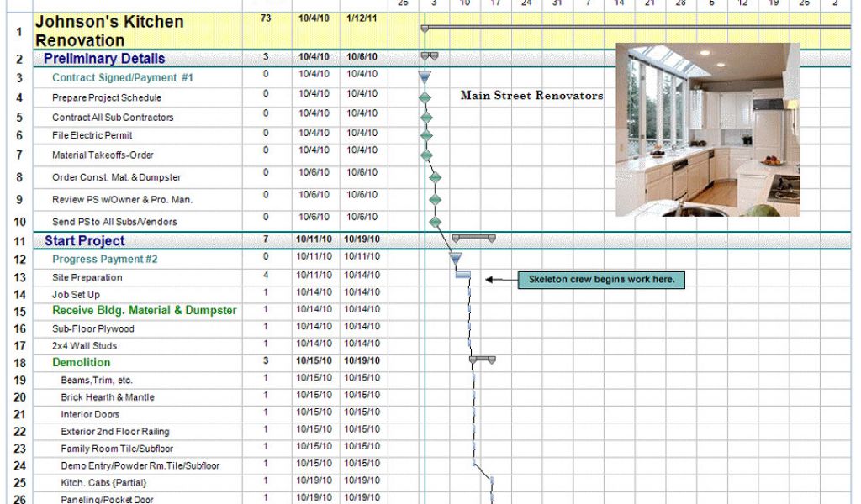861x504 pixels.
Task: Click the Preliminary Details summary bar in chart
Action: pyautogui.click(x=429, y=55)
